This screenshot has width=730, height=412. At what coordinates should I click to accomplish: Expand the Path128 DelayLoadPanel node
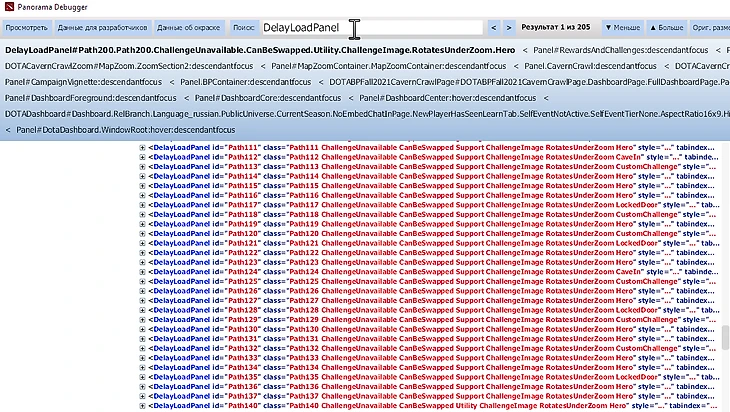[x=142, y=310]
